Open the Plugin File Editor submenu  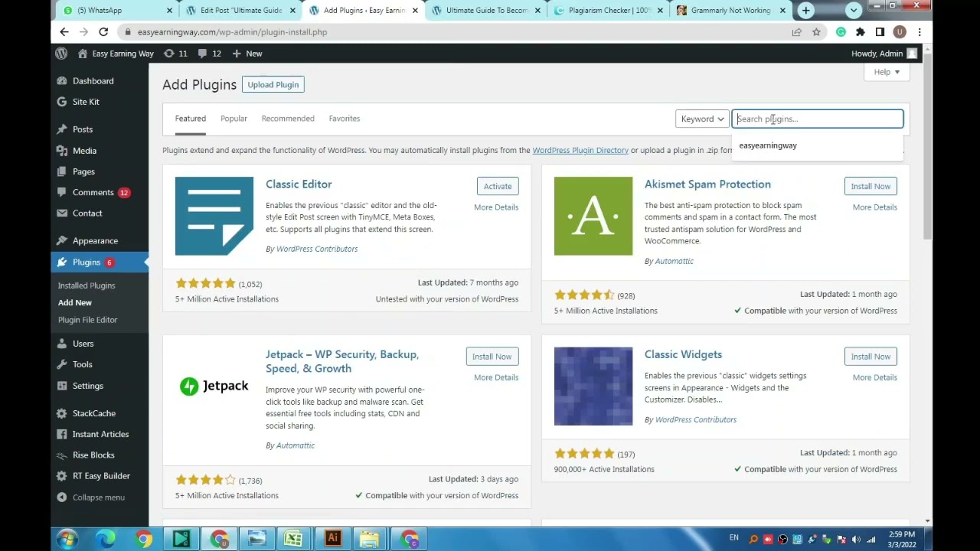click(87, 320)
